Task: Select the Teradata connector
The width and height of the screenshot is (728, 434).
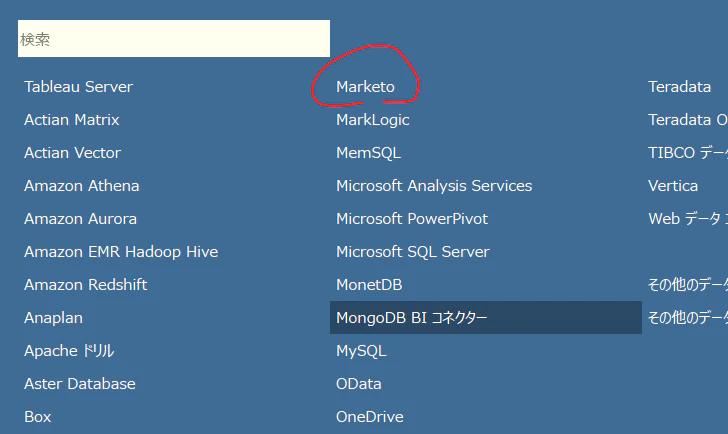Action: pos(679,87)
